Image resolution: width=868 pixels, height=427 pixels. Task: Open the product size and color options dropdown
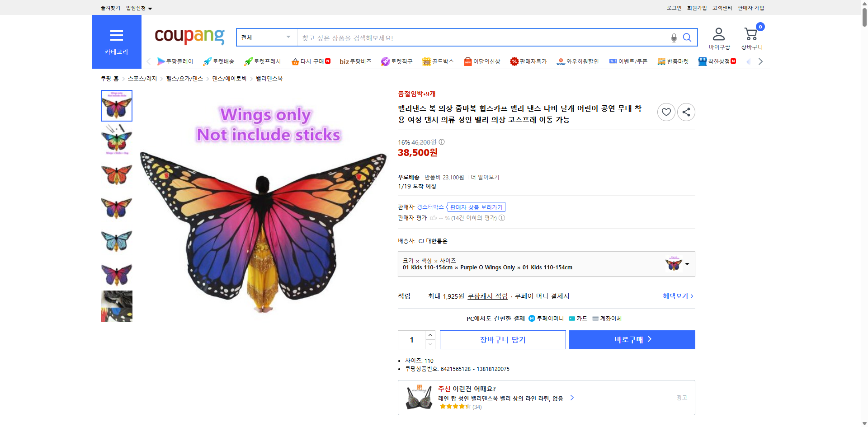(686, 264)
